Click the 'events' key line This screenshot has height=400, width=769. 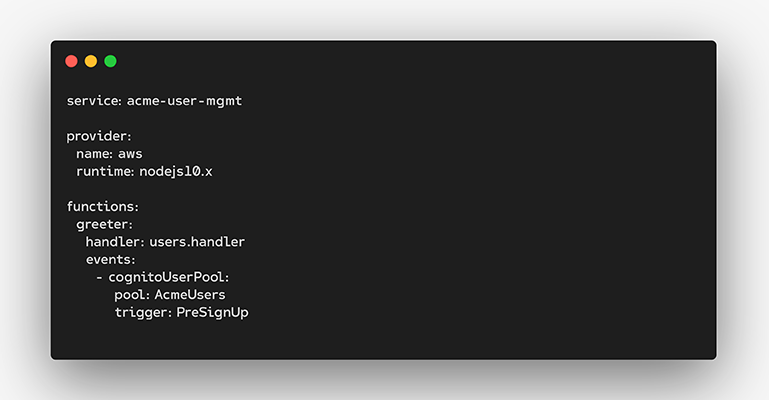click(x=110, y=259)
